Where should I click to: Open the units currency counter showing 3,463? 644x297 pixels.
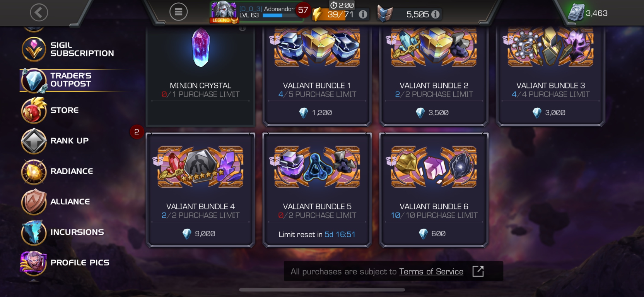pyautogui.click(x=588, y=13)
